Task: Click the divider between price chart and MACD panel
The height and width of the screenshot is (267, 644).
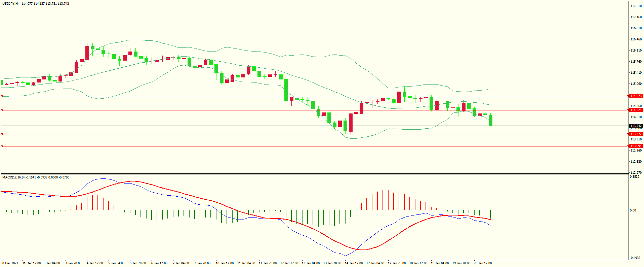Action: 314,174
